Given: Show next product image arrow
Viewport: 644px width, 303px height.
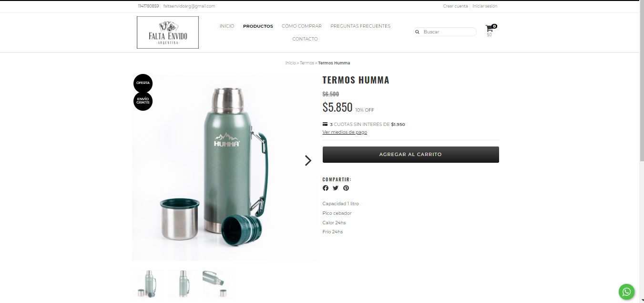Looking at the screenshot, I should [x=308, y=161].
